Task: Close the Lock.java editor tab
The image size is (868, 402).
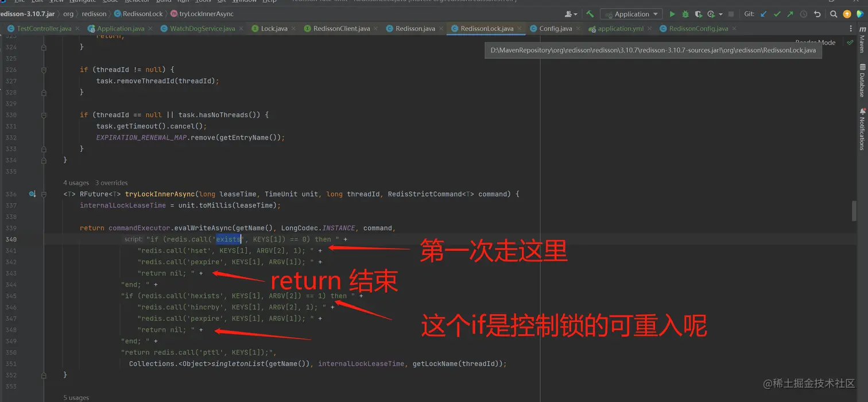Action: 293,28
